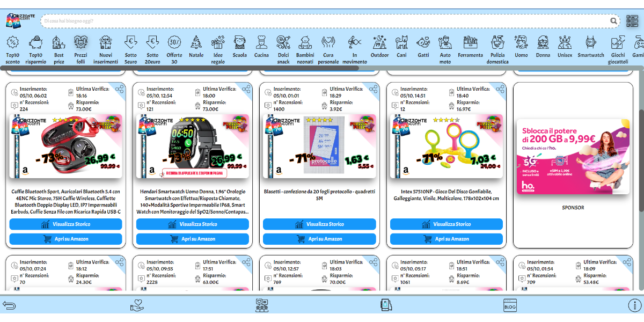Select the Prezzi folli category

click(x=80, y=49)
